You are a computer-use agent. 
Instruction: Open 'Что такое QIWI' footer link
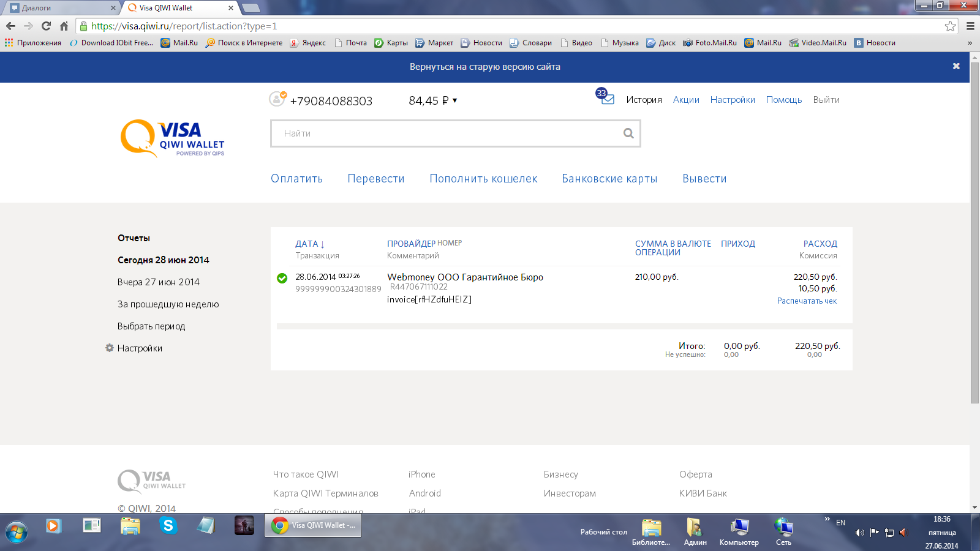(x=306, y=474)
